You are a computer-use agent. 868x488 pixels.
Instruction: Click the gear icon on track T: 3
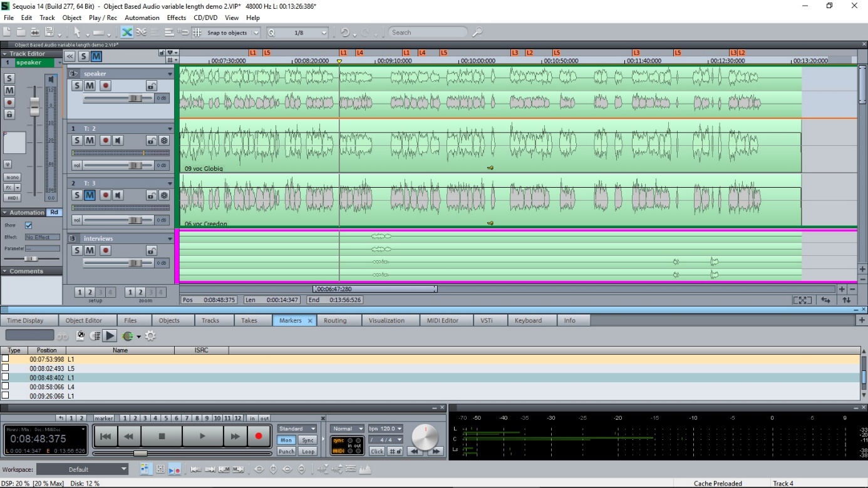[164, 195]
